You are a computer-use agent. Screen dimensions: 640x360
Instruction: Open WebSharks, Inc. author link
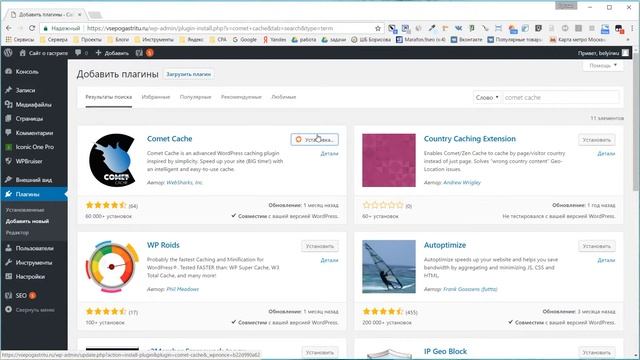(x=184, y=182)
